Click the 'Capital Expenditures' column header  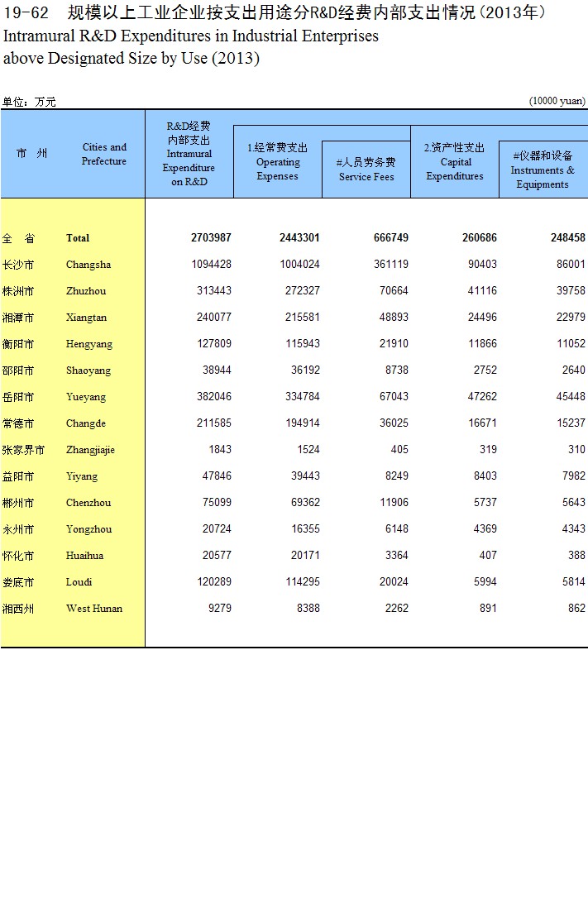455,162
